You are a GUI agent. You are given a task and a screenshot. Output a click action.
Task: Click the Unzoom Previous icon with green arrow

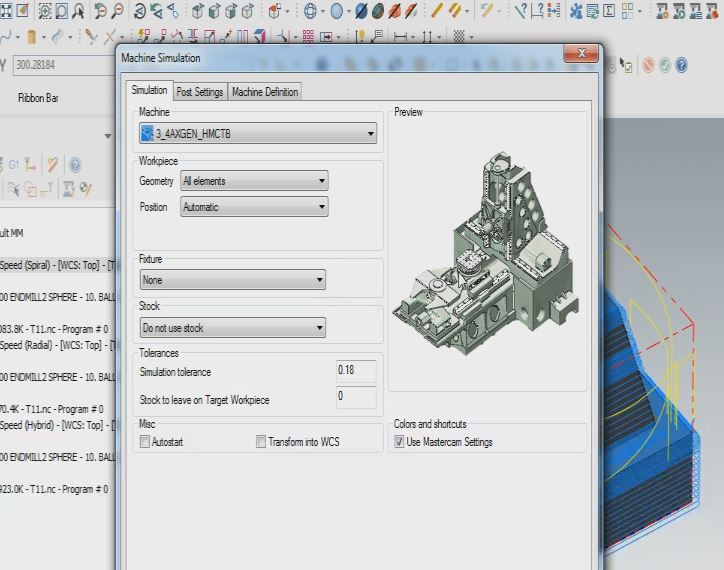(99, 11)
